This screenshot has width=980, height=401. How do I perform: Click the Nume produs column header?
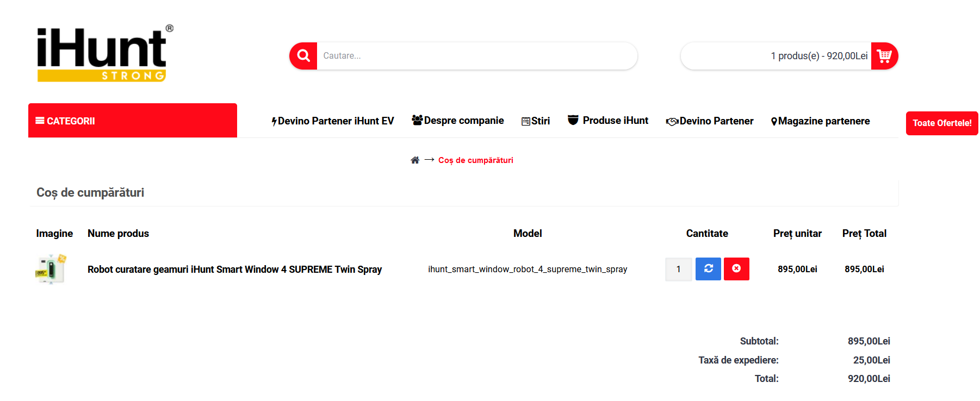coord(119,234)
